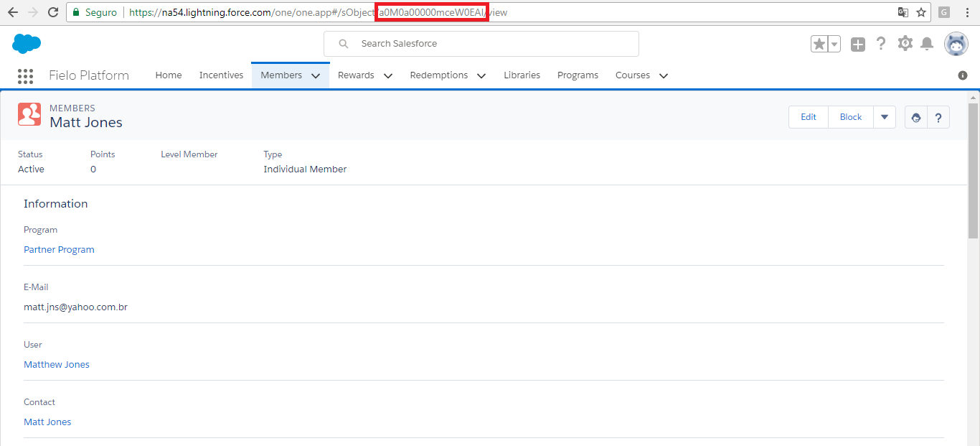Open the Incentives tab
Viewport: 980px width, 446px height.
[221, 75]
